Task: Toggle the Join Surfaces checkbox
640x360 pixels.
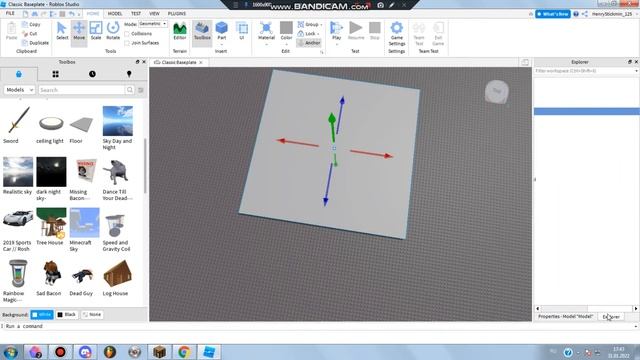Action: [x=127, y=43]
